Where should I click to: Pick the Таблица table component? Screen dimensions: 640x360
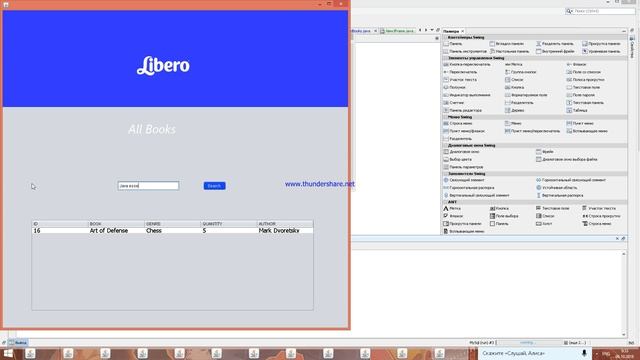point(577,111)
